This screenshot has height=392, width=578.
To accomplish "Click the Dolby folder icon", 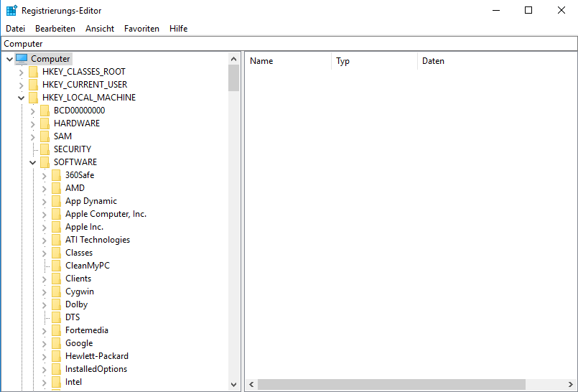I will [x=56, y=304].
